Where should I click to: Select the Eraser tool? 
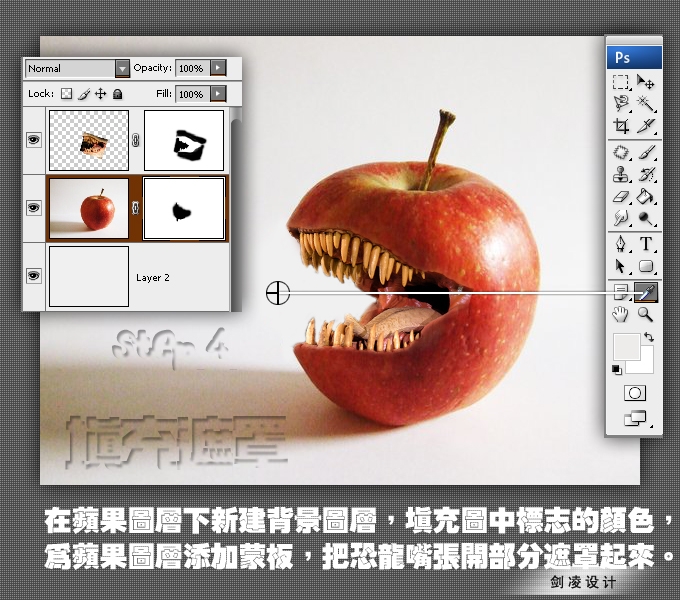(x=621, y=196)
